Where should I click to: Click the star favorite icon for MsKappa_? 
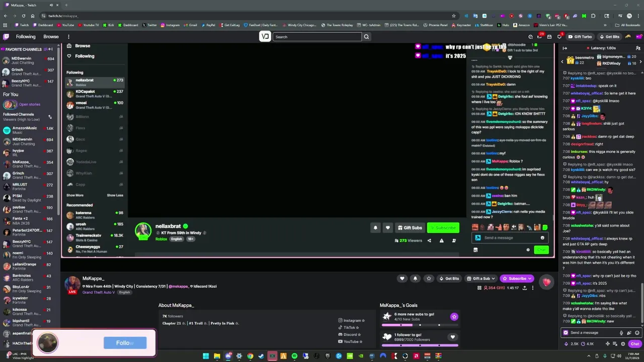[x=429, y=279]
